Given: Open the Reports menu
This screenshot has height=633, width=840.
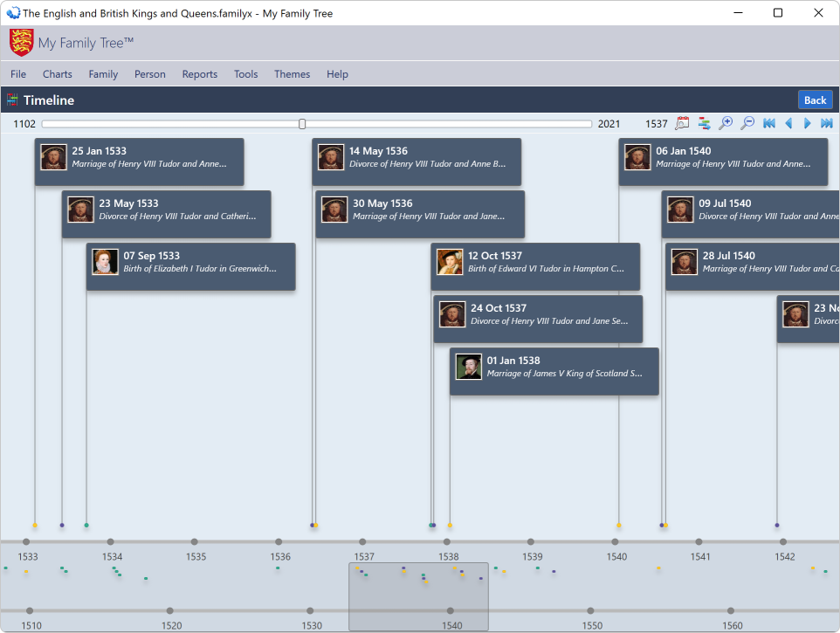Looking at the screenshot, I should [199, 74].
